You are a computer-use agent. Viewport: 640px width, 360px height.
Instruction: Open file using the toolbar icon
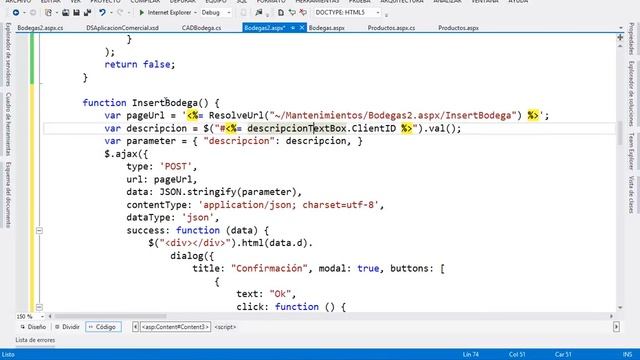[65, 13]
